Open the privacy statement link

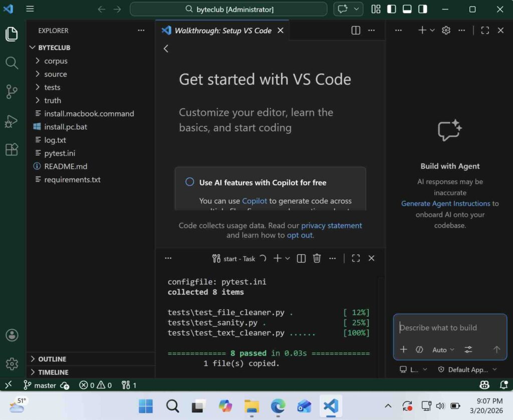[331, 226]
